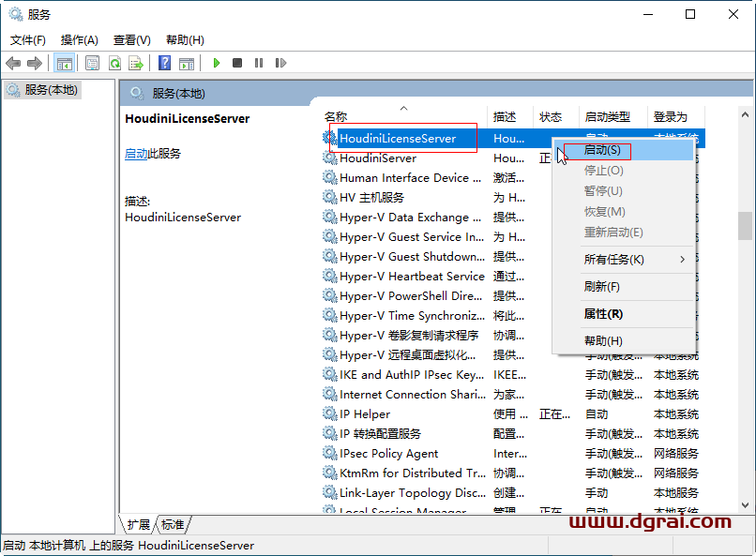Click gear icon beside HoudiniServer

(330, 158)
